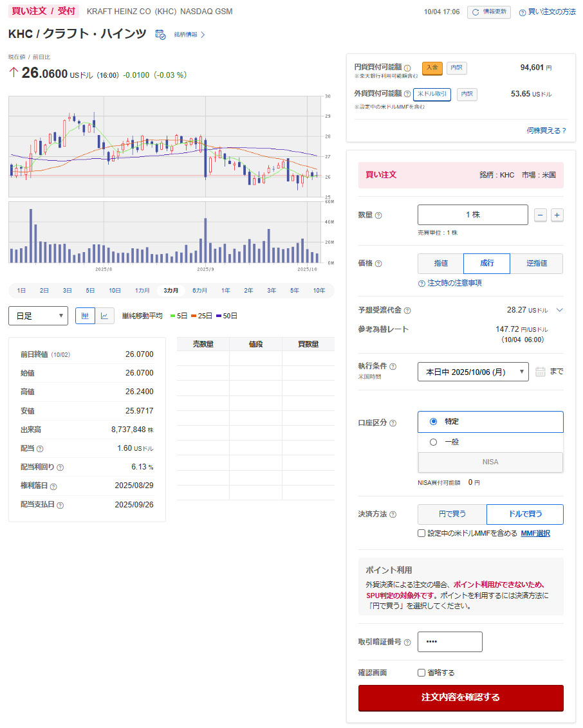Click the watchlist icon next to the stock name
This screenshot has height=728, width=583.
coord(160,35)
